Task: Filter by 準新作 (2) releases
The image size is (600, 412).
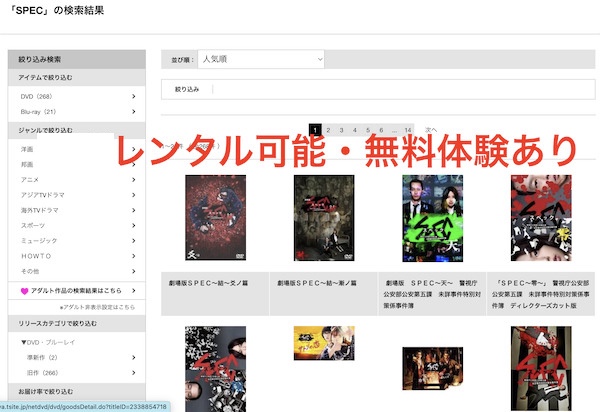Action: pos(42,357)
